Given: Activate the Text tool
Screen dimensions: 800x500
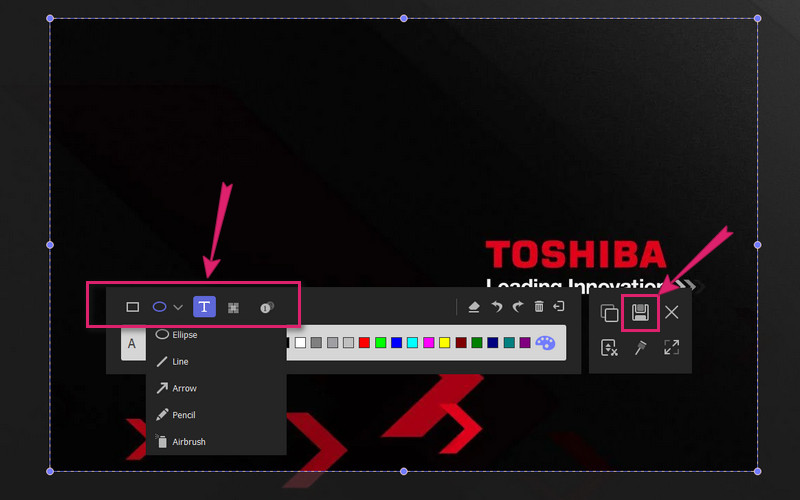Looking at the screenshot, I should [204, 307].
